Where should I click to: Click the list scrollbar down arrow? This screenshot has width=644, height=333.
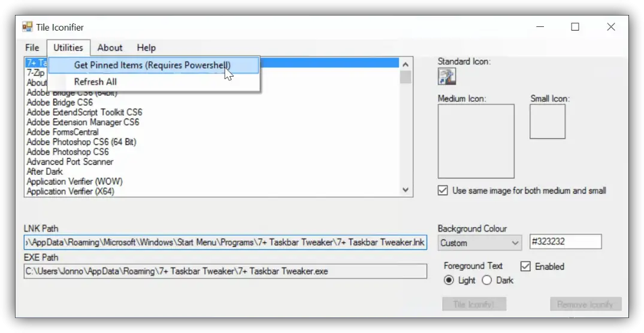coord(406,190)
